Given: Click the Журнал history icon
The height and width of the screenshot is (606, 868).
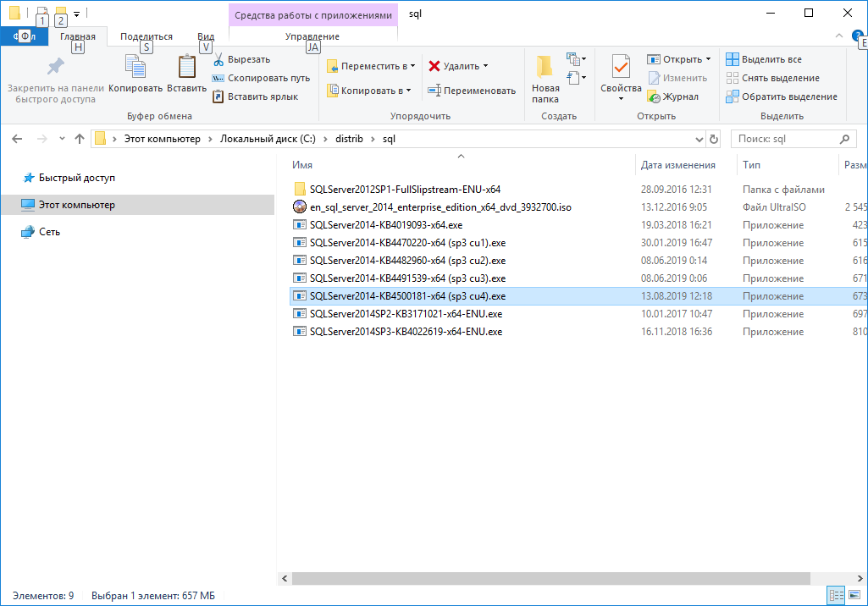Looking at the screenshot, I should coord(654,96).
